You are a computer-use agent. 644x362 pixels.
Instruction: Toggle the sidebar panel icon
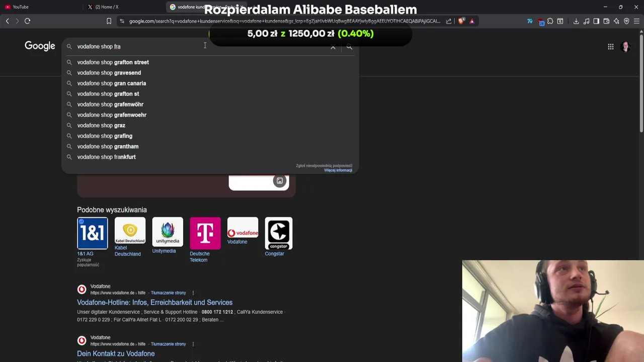click(596, 21)
